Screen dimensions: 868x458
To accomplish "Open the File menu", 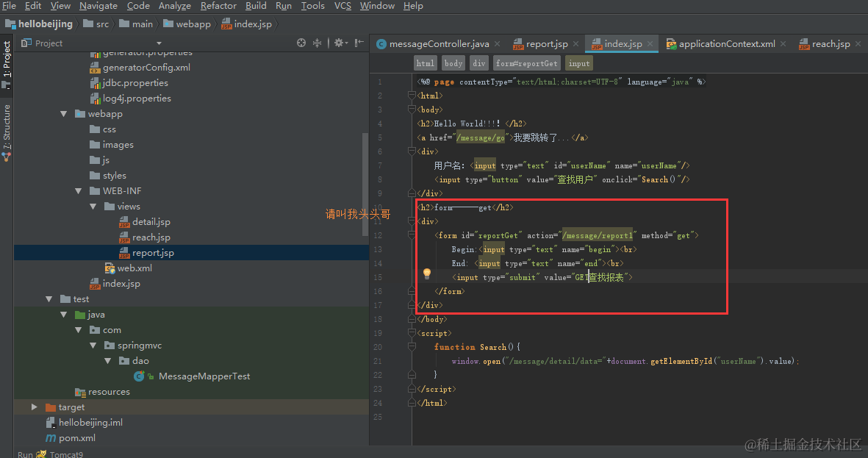I will pos(9,6).
